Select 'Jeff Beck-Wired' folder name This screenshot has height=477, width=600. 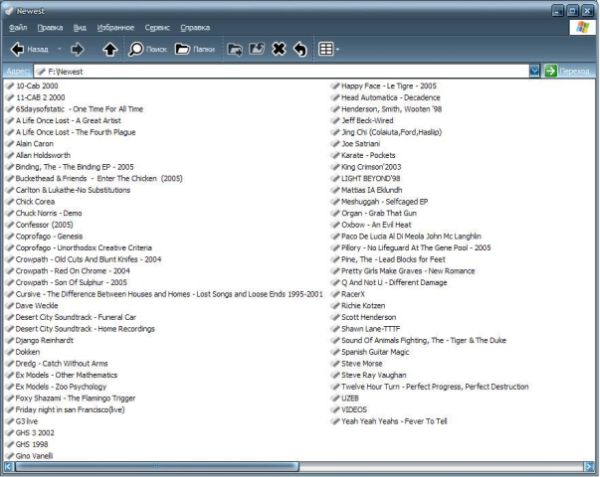pyautogui.click(x=367, y=120)
